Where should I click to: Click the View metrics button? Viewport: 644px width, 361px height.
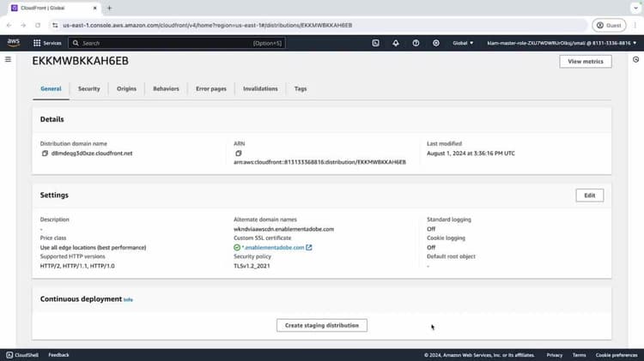[x=586, y=62]
